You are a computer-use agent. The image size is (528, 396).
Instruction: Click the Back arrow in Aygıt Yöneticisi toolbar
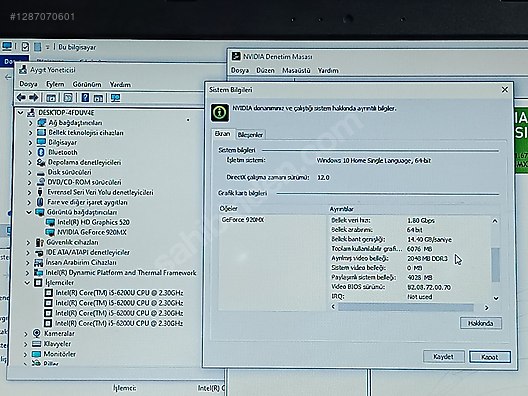tap(22, 98)
